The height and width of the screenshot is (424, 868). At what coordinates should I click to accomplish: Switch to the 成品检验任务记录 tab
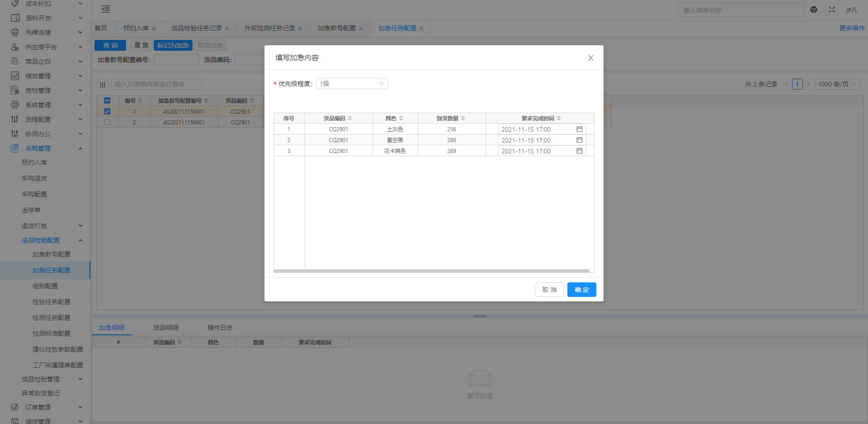pyautogui.click(x=196, y=28)
